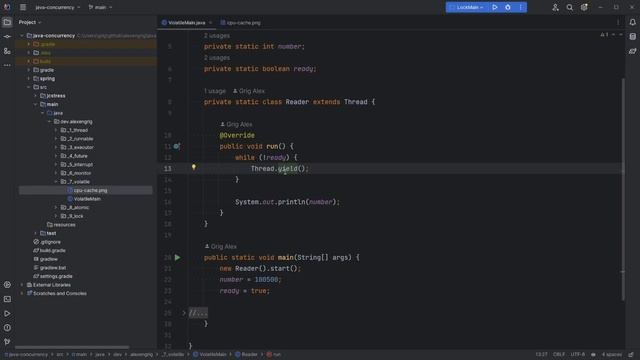Expand the spring folder
This screenshot has height=360, width=640.
click(29, 79)
